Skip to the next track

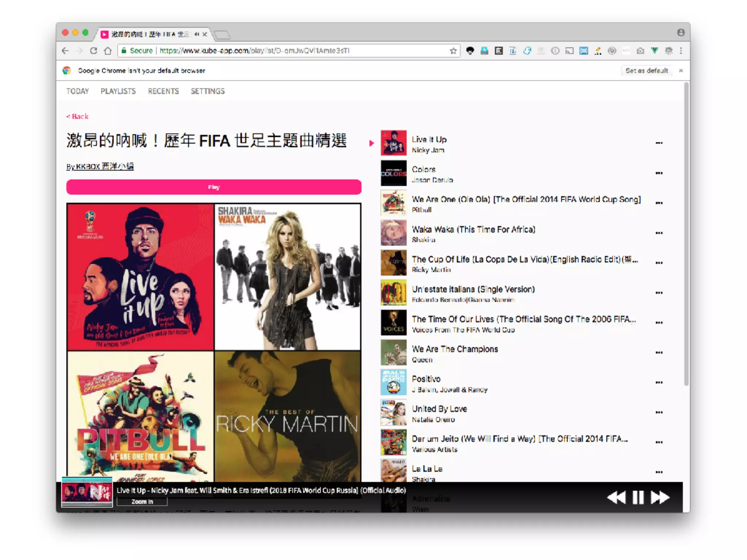tap(660, 497)
